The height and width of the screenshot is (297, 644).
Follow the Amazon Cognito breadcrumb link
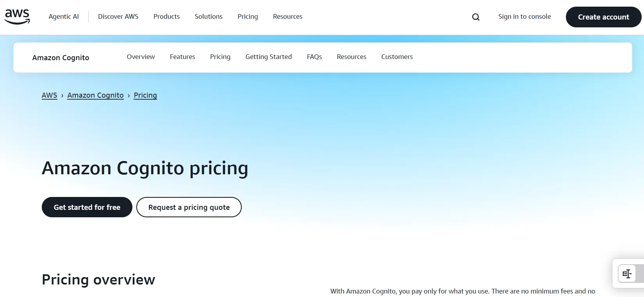click(95, 95)
